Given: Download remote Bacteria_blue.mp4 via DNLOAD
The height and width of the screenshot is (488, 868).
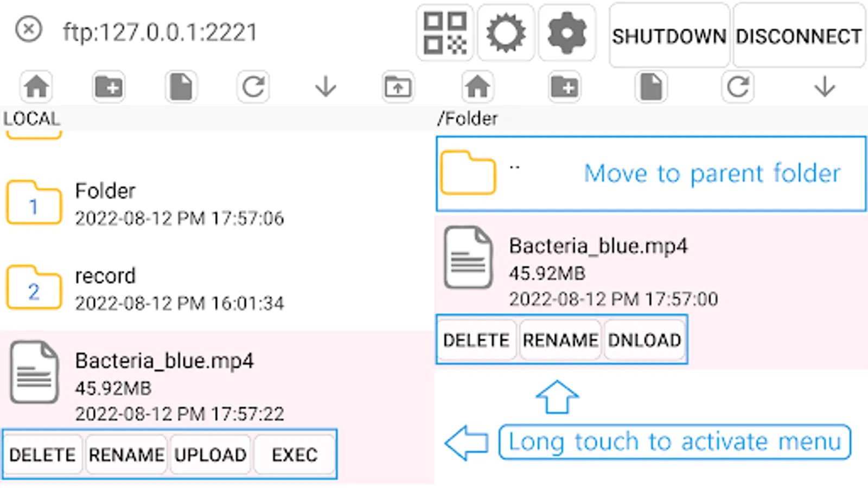Looking at the screenshot, I should click(x=644, y=340).
